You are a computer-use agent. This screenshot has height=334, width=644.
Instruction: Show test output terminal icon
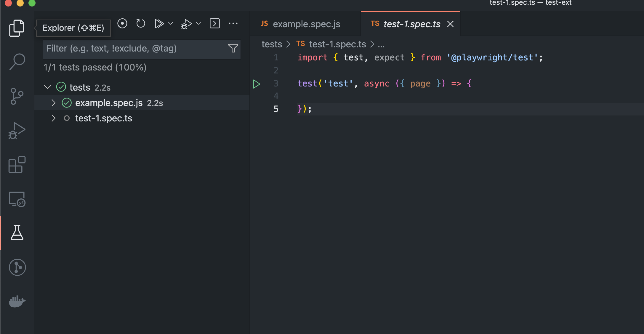click(214, 23)
